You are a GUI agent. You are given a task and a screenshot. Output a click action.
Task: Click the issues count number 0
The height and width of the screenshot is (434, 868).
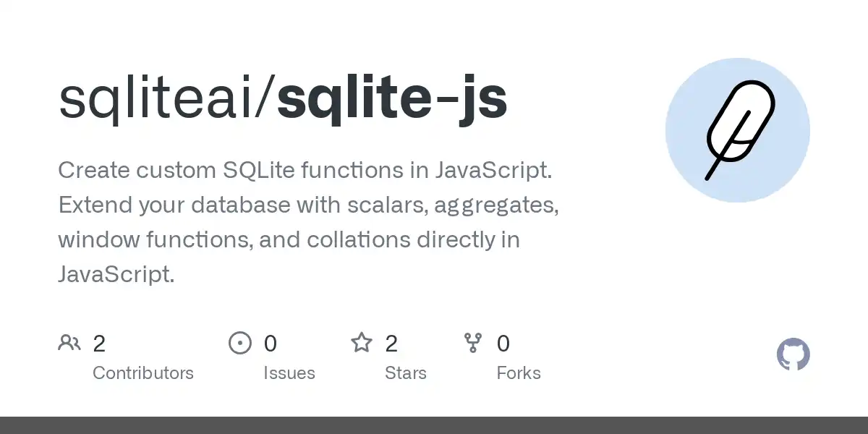point(270,344)
